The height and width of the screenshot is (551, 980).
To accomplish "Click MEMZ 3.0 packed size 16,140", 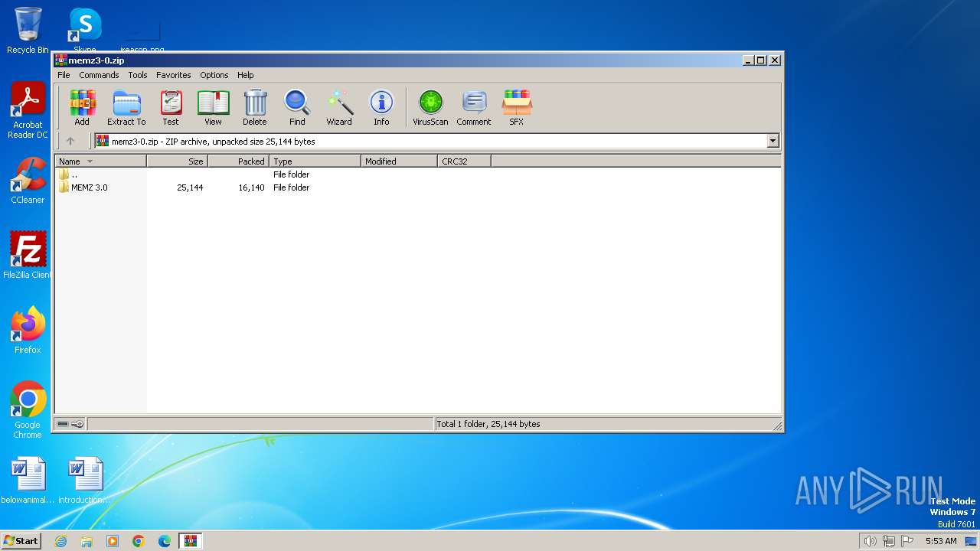I will [252, 187].
